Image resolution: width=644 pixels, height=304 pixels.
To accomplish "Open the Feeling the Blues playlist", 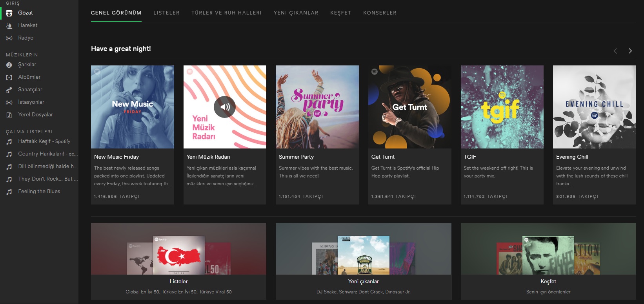I will [39, 191].
